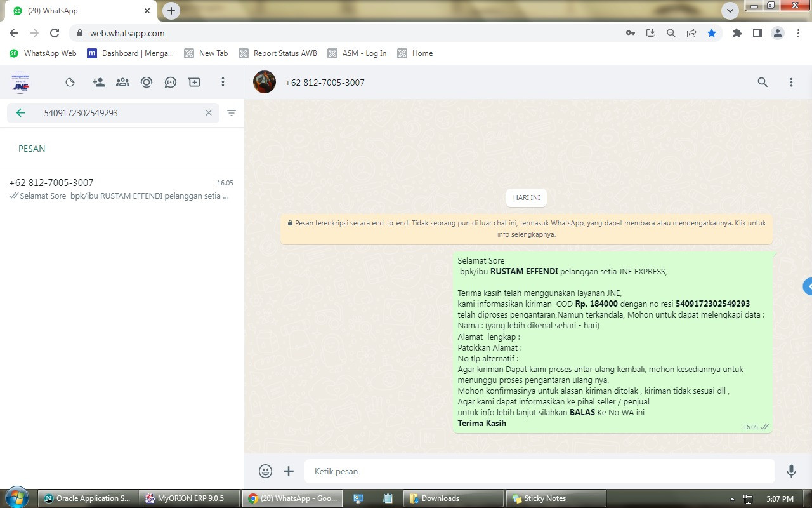
Task: Go back from search with green arrow
Action: click(x=21, y=113)
